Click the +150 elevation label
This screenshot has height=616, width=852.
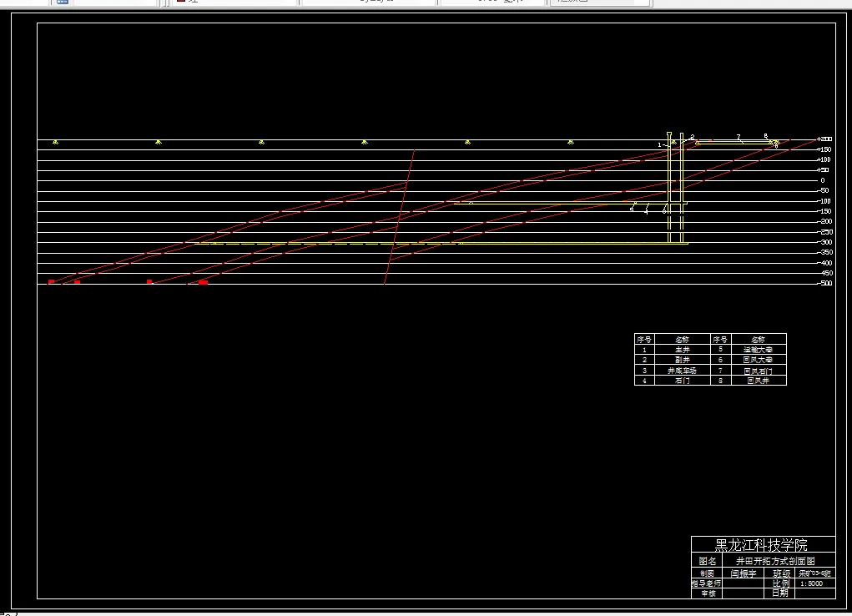824,149
